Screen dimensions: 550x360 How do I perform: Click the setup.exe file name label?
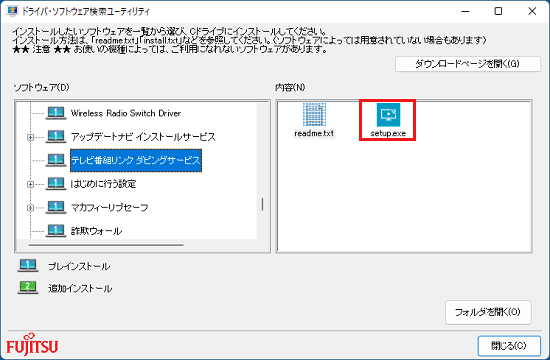388,133
